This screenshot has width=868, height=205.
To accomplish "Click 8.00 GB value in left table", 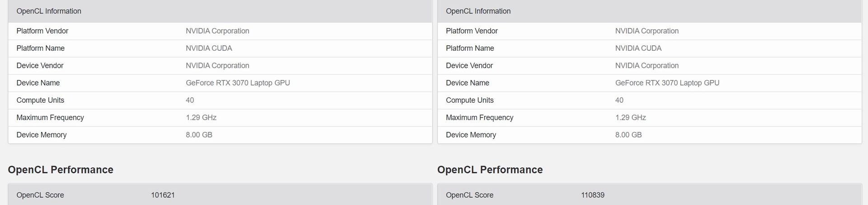I will [x=199, y=135].
